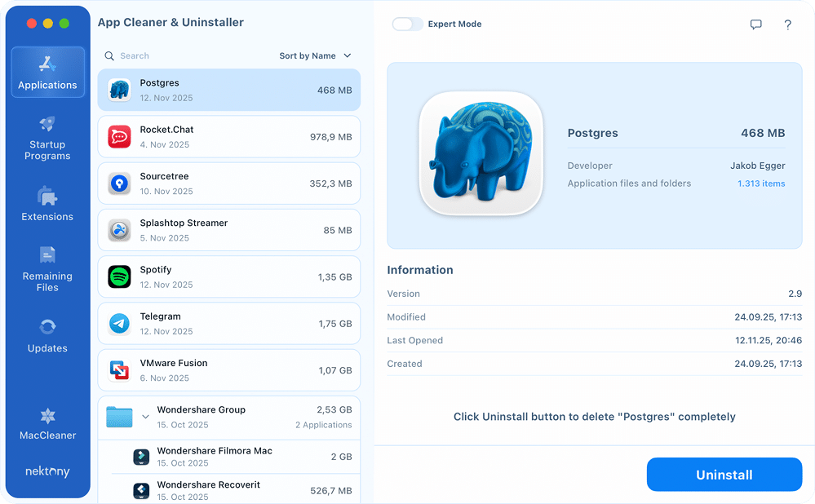815x504 pixels.
Task: Select Wondershare Filmora Mac entry
Action: [228, 457]
